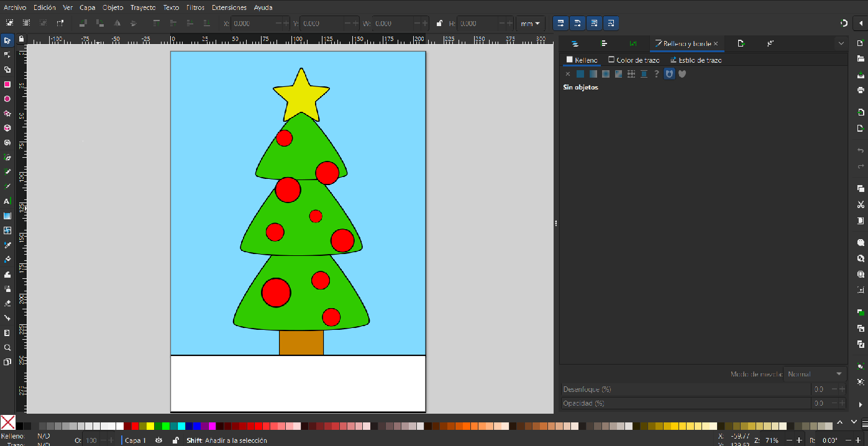Switch to the Color de trazo tab
The height and width of the screenshot is (446, 868).
[634, 60]
